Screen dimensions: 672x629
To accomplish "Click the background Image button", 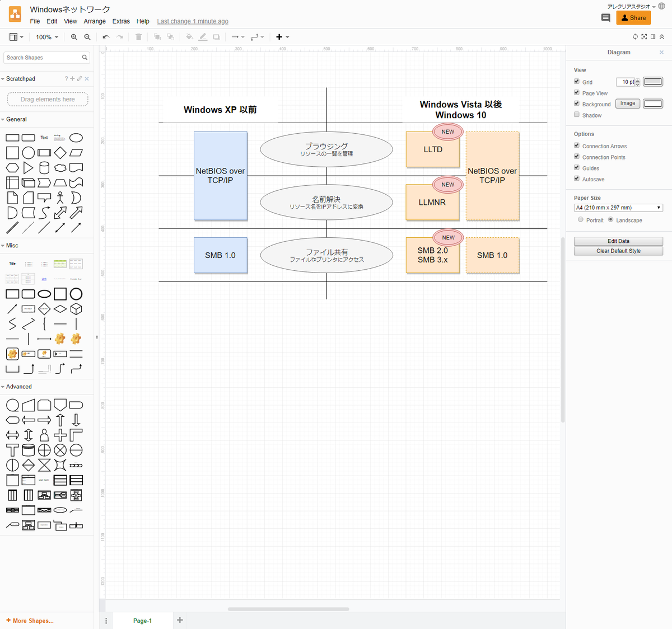I will click(x=628, y=104).
